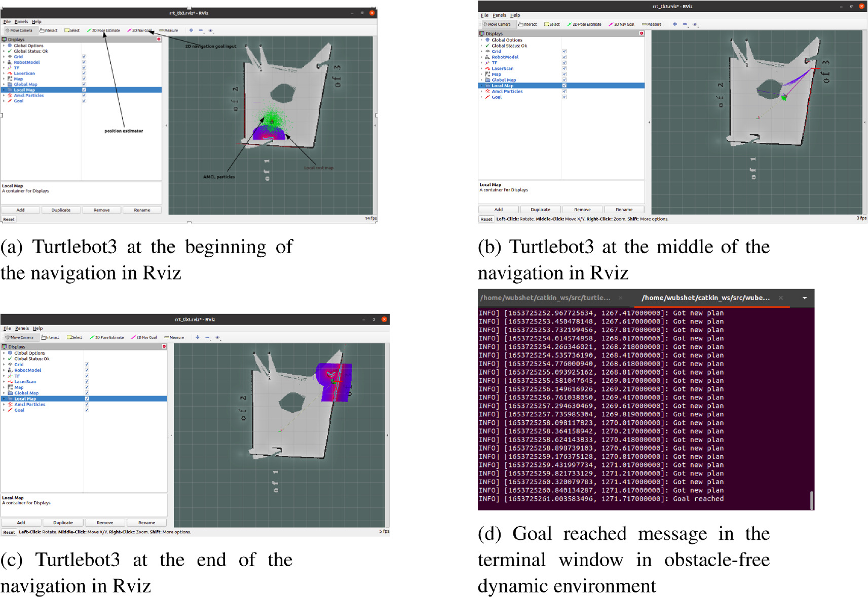The image size is (868, 597).
Task: Disable the LaserScan display checkbox
Action: (x=84, y=73)
